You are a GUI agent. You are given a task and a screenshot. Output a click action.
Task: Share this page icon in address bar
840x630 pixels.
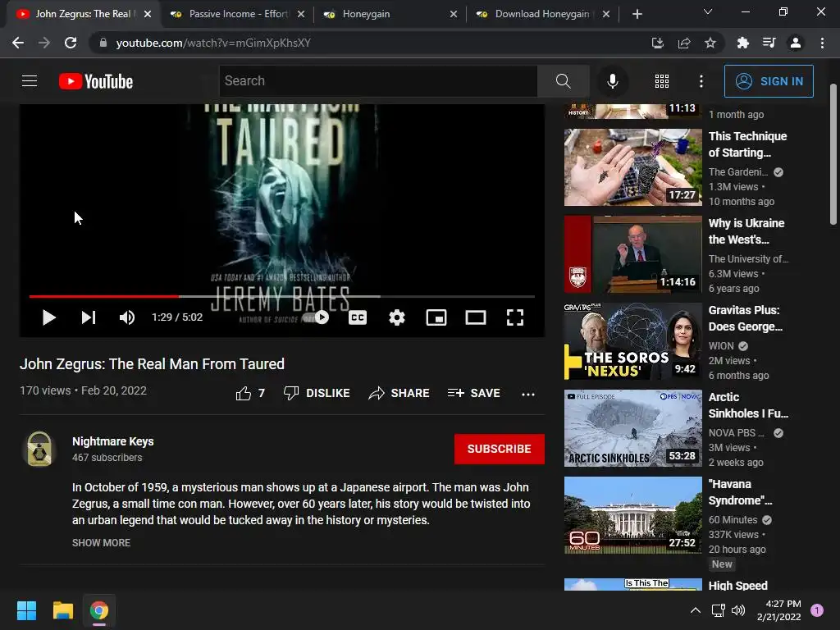point(683,43)
